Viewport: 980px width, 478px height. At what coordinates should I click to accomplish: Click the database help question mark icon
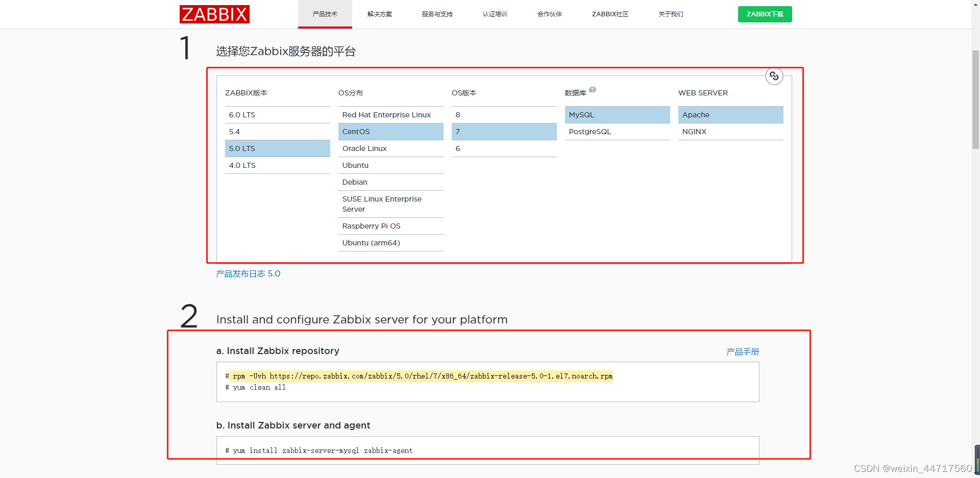coord(593,90)
